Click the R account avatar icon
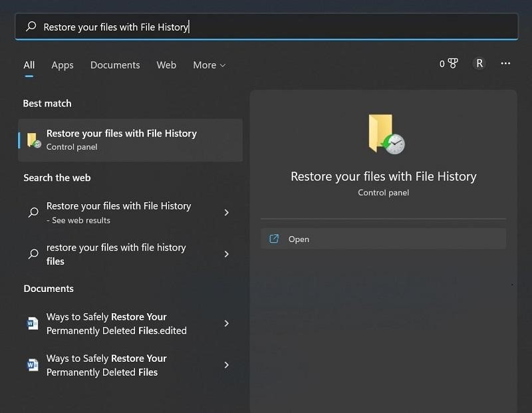This screenshot has width=532, height=413. [479, 64]
